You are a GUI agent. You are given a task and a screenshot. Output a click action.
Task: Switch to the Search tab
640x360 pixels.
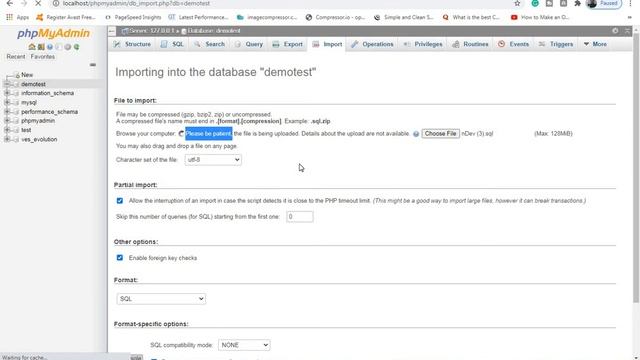coord(209,44)
